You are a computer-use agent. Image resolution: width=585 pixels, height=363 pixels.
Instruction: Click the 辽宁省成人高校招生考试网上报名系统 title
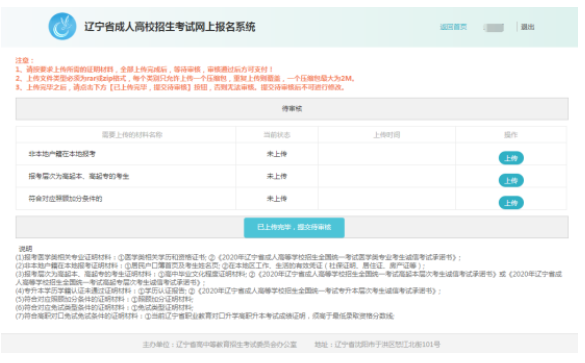170,27
